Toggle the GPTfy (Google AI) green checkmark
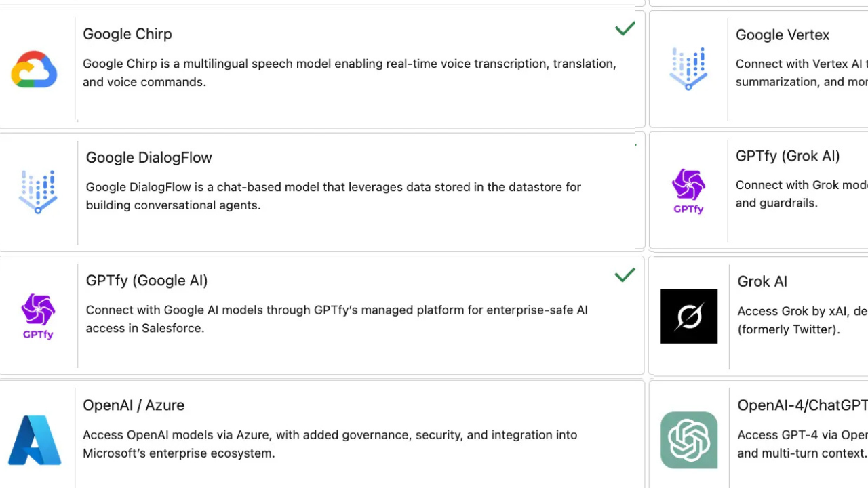 point(625,275)
